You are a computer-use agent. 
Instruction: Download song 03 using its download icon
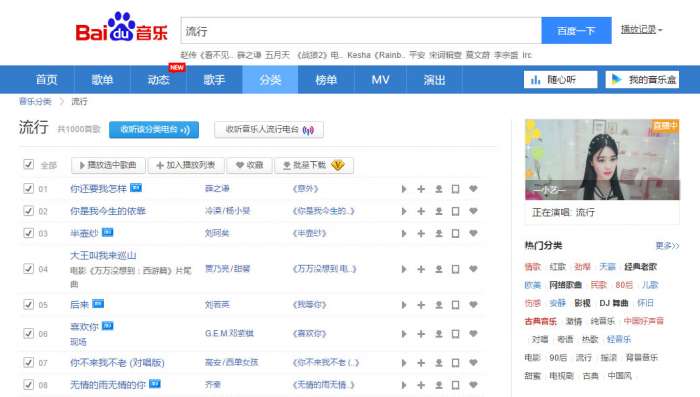tap(439, 234)
